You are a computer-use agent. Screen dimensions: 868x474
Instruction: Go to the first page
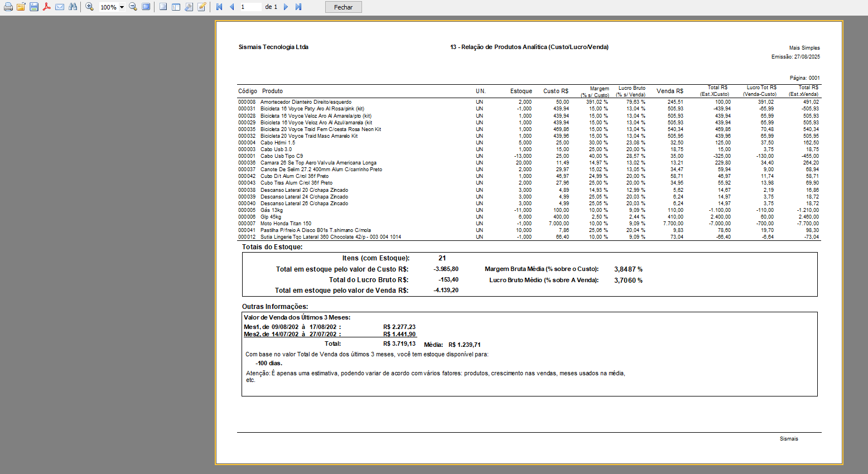219,7
